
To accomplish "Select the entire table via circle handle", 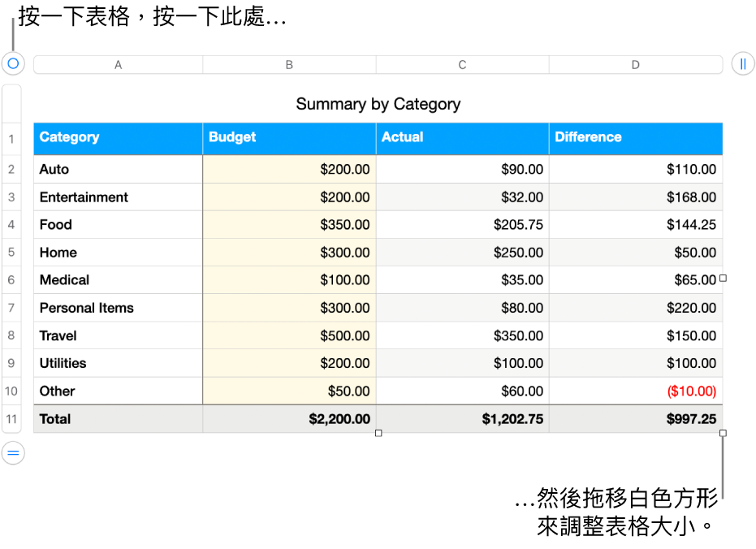I will pos(11,64).
